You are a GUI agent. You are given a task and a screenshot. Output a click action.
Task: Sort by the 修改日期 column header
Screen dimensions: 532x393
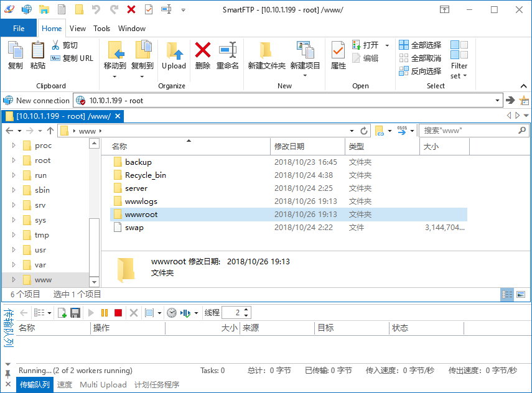point(307,147)
